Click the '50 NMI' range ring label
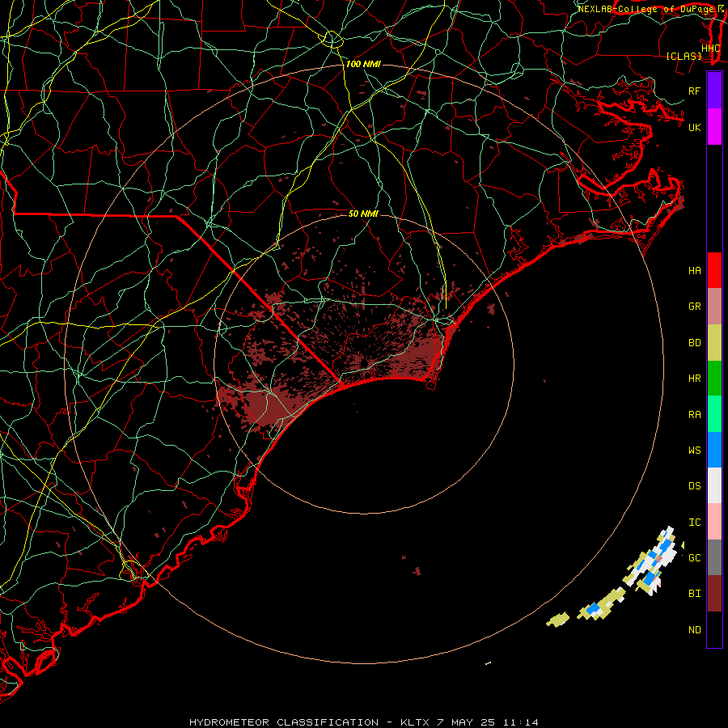The image size is (728, 728). click(363, 214)
